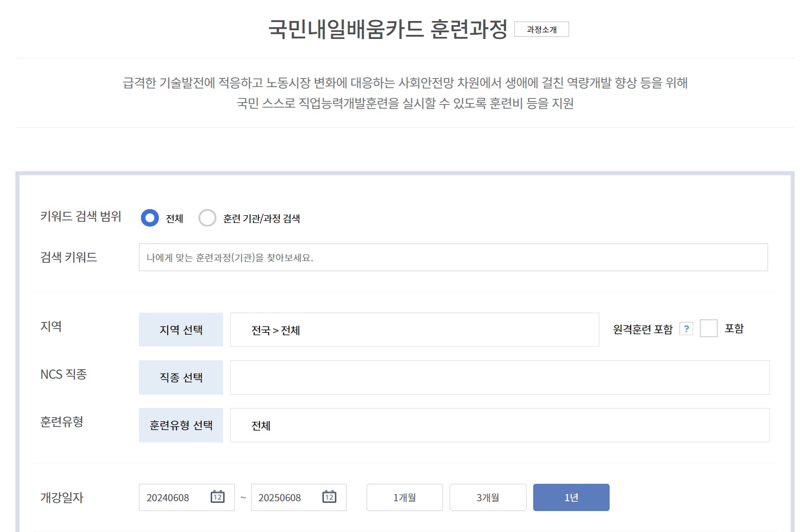Click the 키워드 검색 범위 label
This screenshot has width=810, height=532.
pos(80,216)
